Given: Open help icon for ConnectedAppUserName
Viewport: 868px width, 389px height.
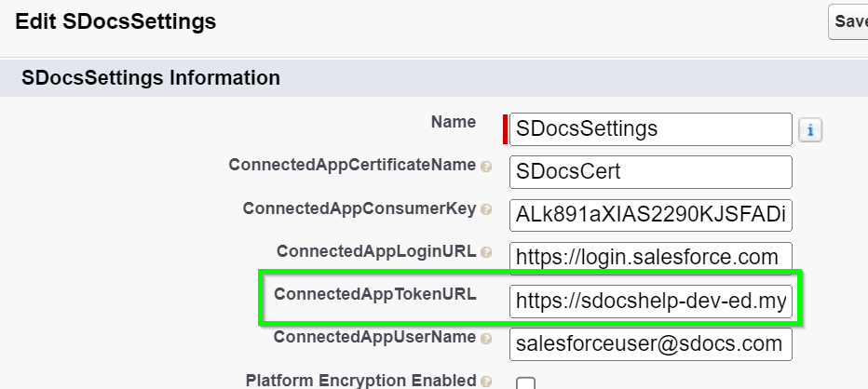Looking at the screenshot, I should [x=486, y=339].
